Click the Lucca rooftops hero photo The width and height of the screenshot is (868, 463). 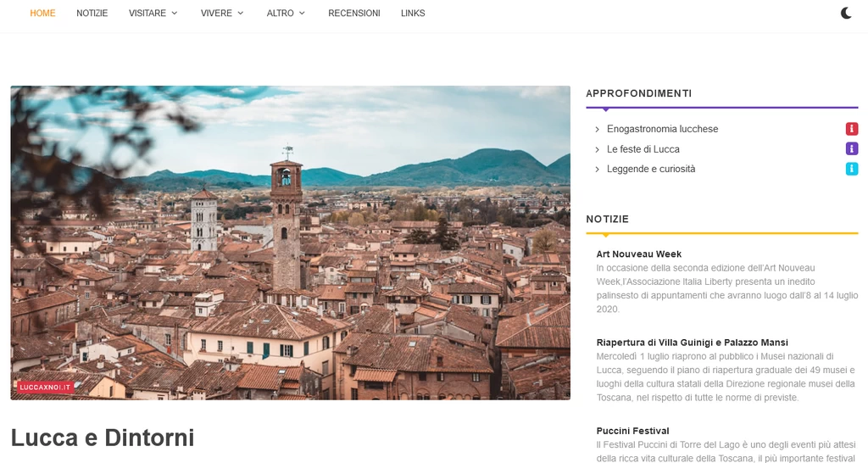(x=290, y=243)
